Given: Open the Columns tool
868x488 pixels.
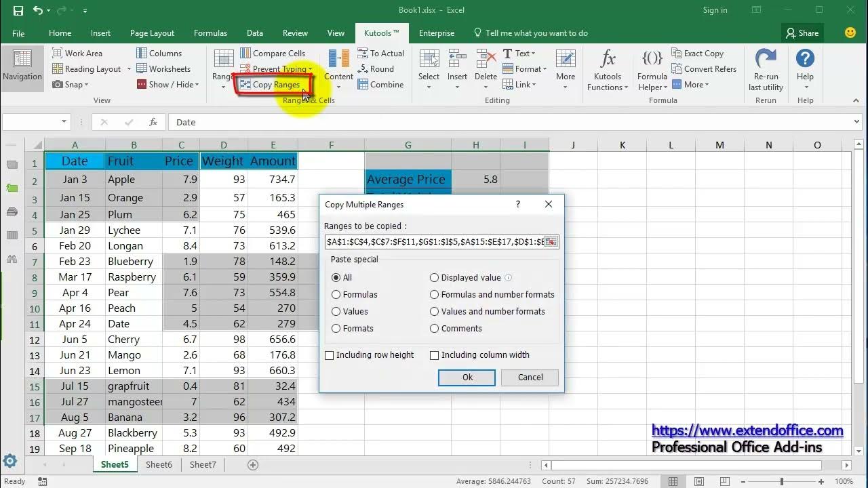Looking at the screenshot, I should (159, 53).
